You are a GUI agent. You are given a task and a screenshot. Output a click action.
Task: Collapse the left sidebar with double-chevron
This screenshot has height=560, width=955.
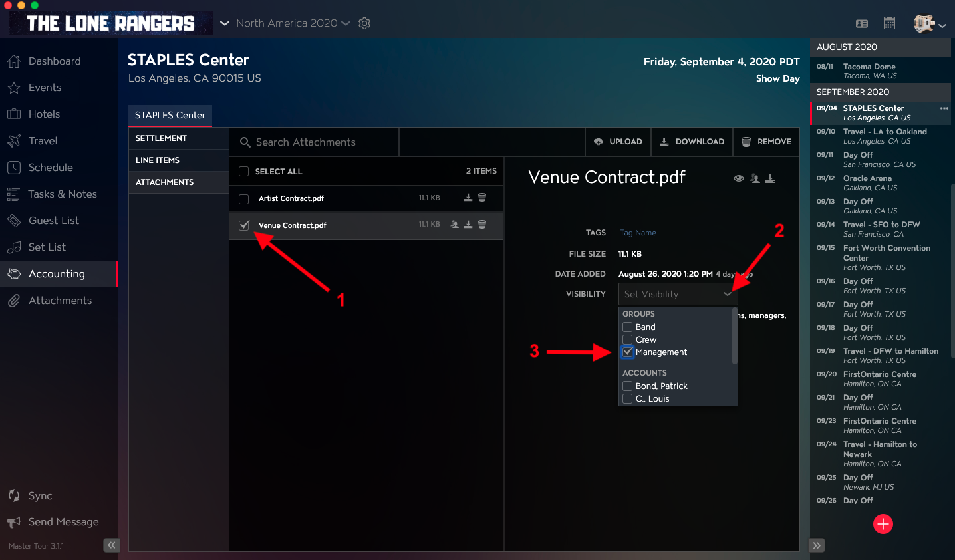pyautogui.click(x=112, y=545)
